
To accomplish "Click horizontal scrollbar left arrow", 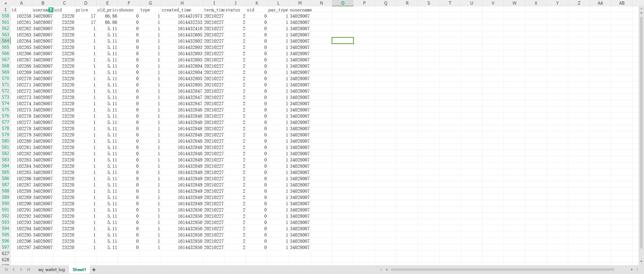I will pyautogui.click(x=387, y=269).
